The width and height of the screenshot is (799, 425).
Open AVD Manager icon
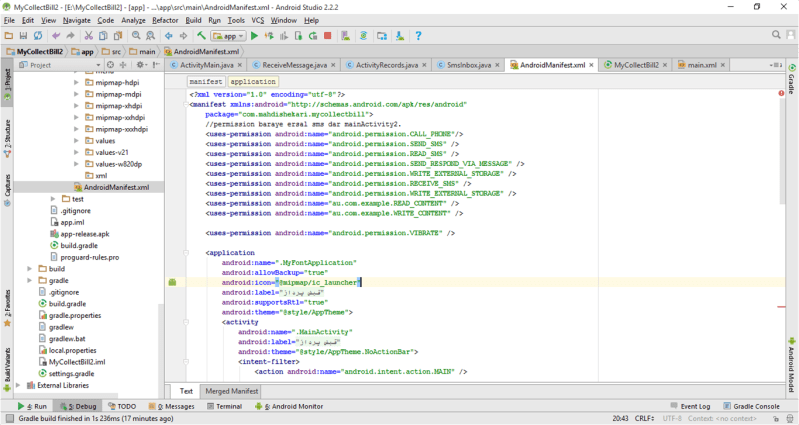[x=345, y=36]
